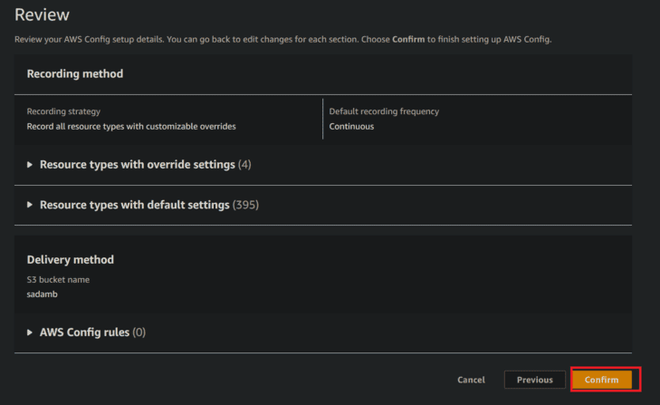
Task: Click the "Continuous" recording frequency value
Action: pyautogui.click(x=351, y=127)
